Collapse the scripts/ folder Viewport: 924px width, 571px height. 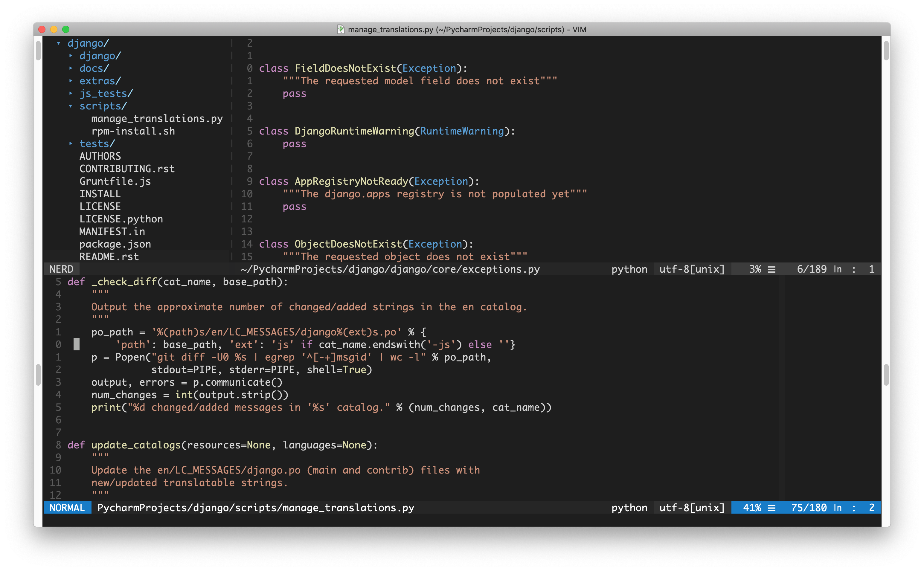[102, 106]
